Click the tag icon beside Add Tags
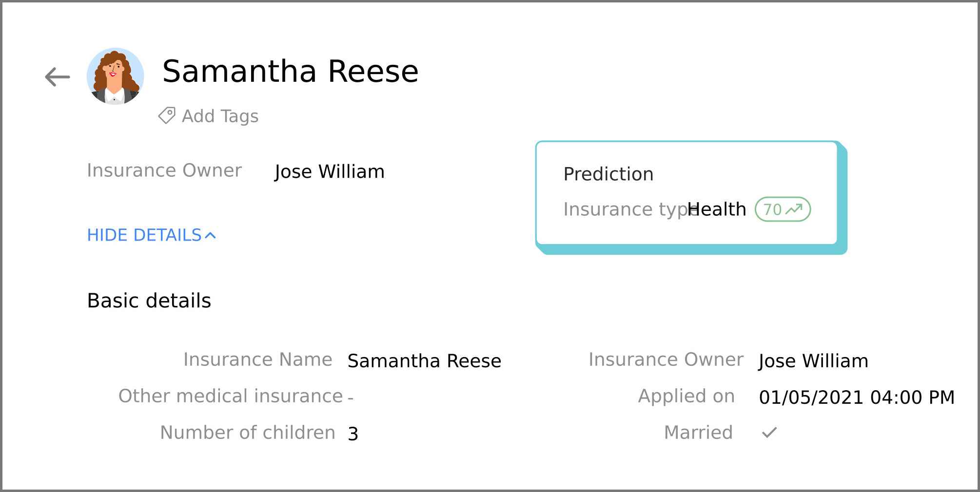Image resolution: width=980 pixels, height=492 pixels. click(x=167, y=116)
